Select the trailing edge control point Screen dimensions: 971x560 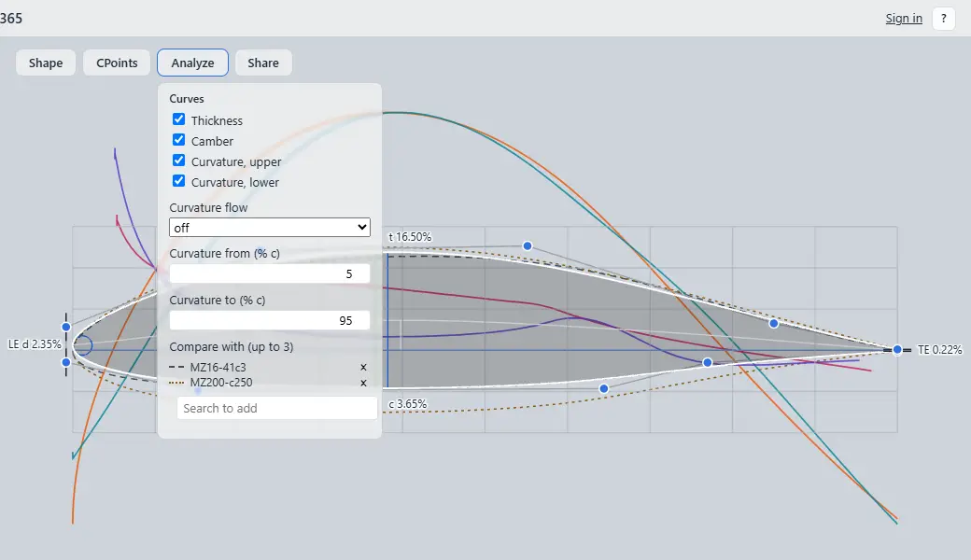click(897, 350)
